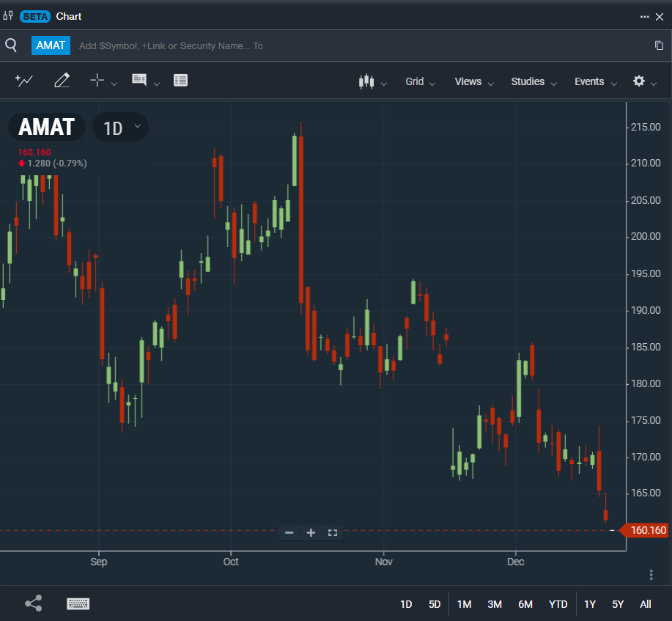Expand the crosshair dropdown arrow
This screenshot has height=621, width=672.
tap(114, 84)
